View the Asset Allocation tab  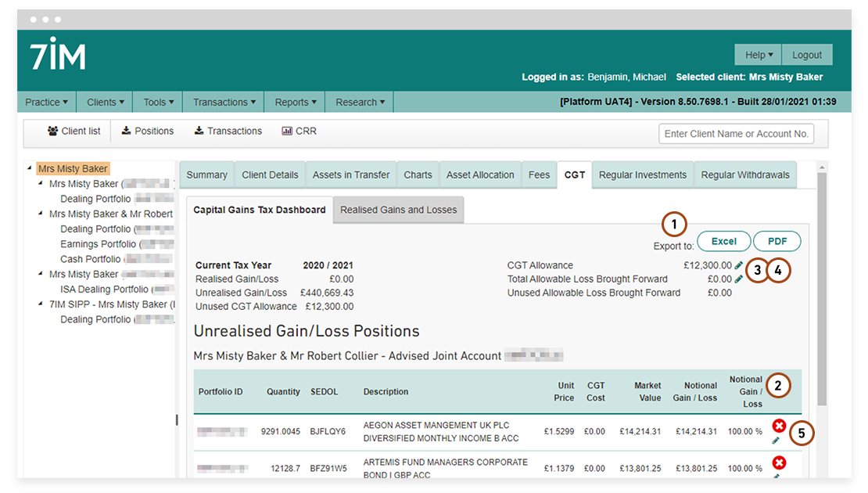480,175
